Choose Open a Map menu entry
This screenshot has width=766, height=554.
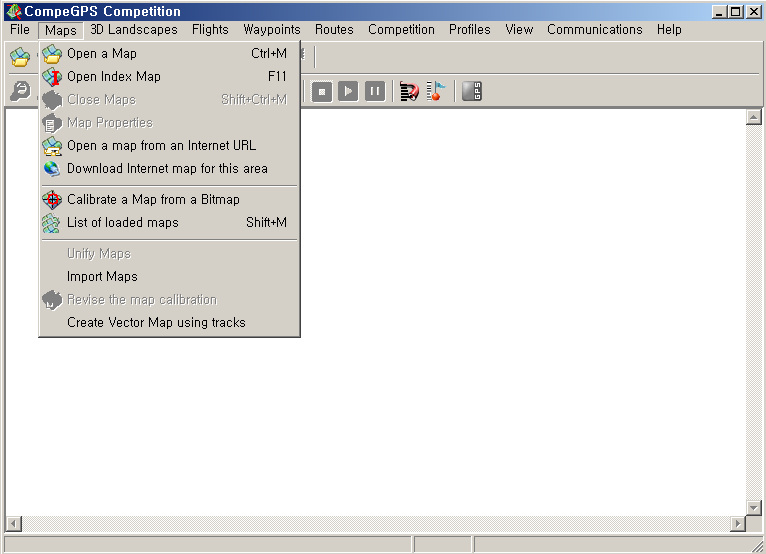[x=170, y=53]
